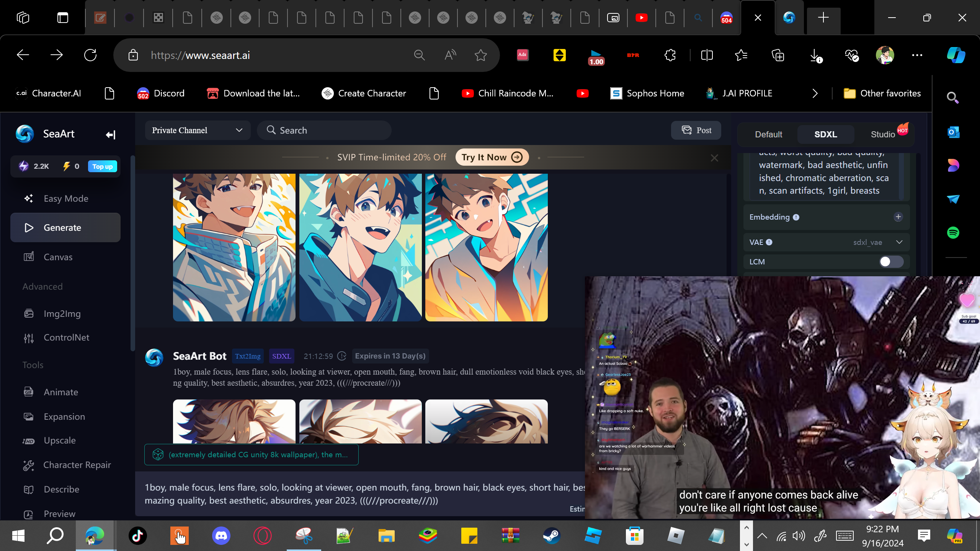Toggle the LCM switch

(x=891, y=262)
